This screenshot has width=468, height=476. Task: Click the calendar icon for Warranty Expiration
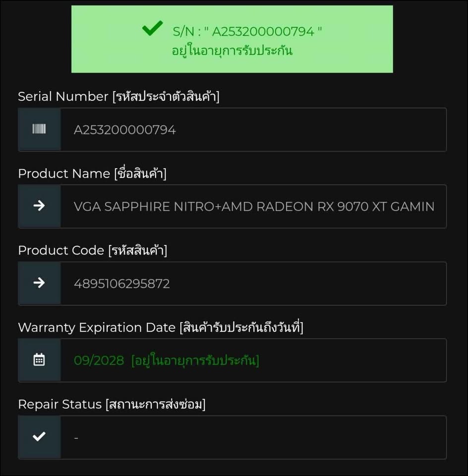click(39, 360)
